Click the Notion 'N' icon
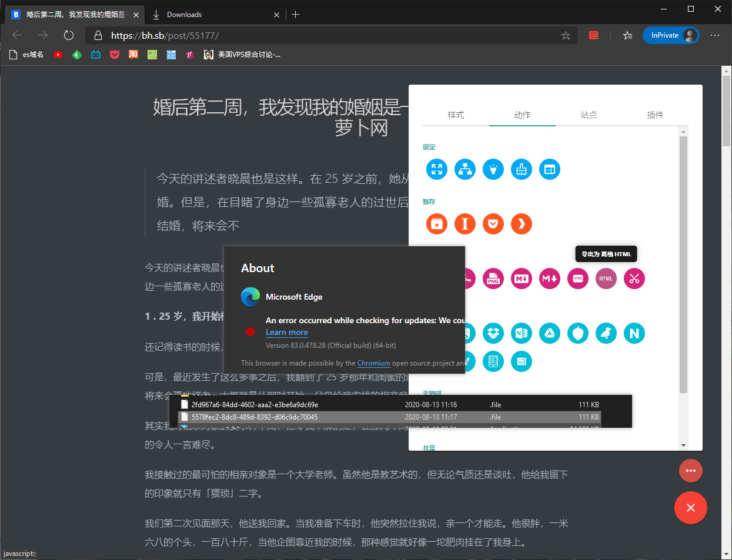Viewport: 732px width, 560px height. pos(634,333)
